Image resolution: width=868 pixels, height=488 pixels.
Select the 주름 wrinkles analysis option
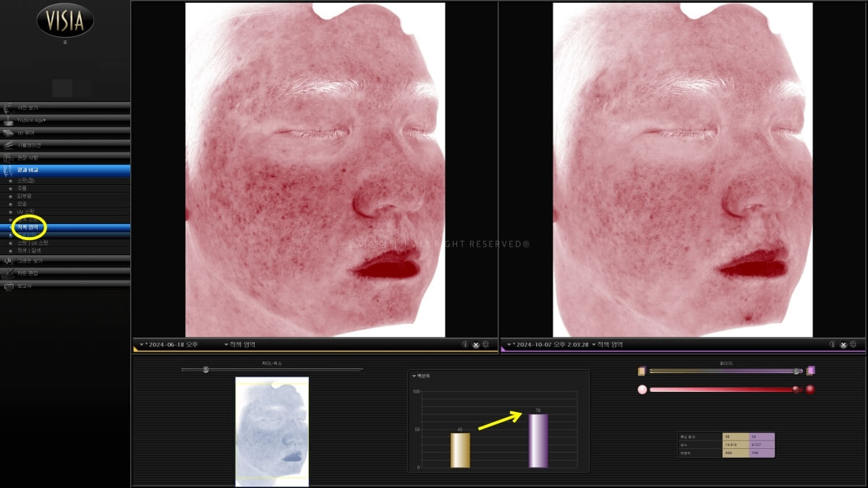[65, 188]
